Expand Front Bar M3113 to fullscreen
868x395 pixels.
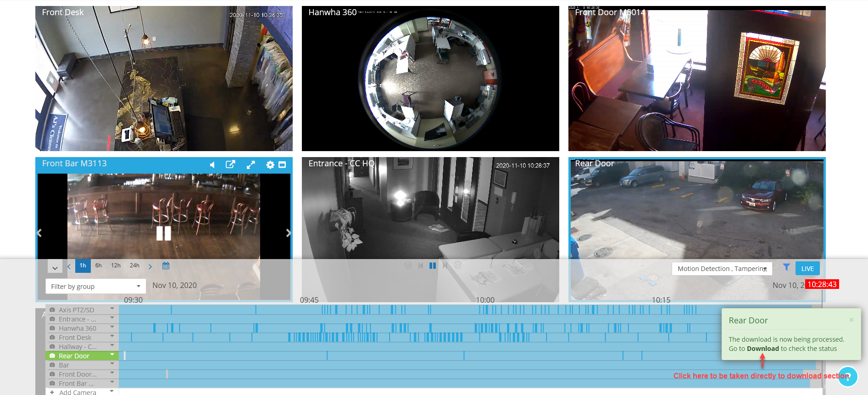point(250,164)
